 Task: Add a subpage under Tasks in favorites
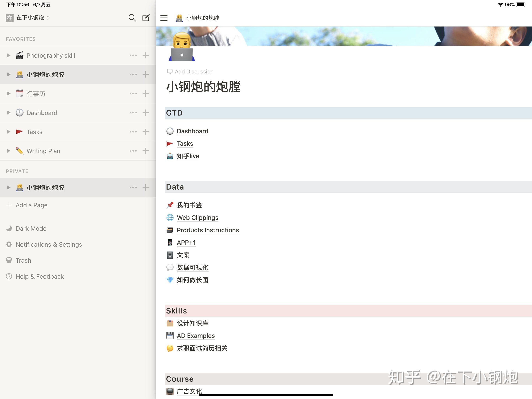click(145, 132)
